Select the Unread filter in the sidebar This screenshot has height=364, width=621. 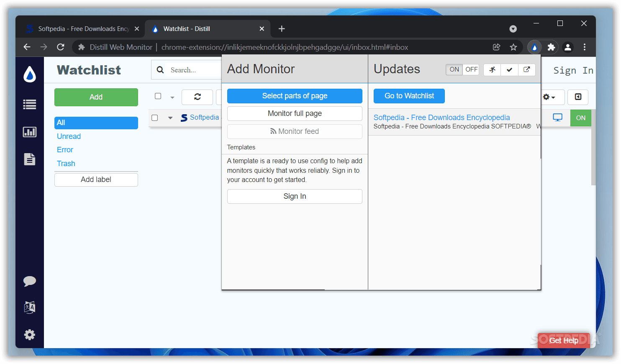69,136
